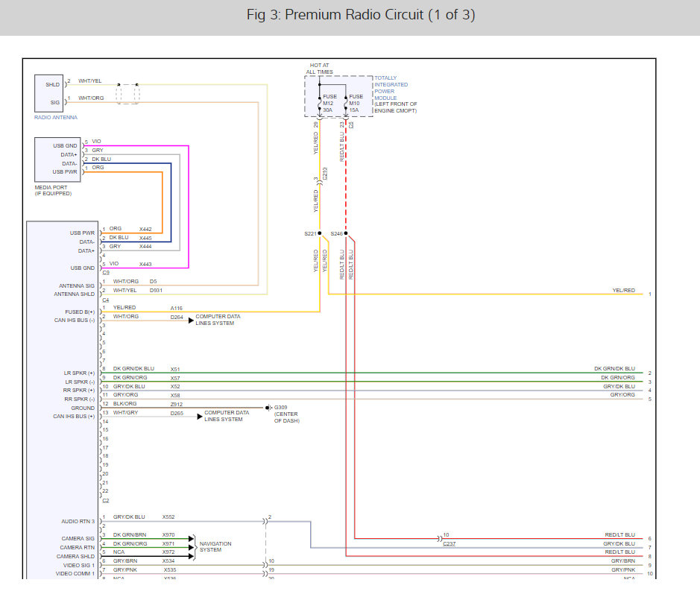
Task: Click circuit code X971
Action: click(x=168, y=543)
